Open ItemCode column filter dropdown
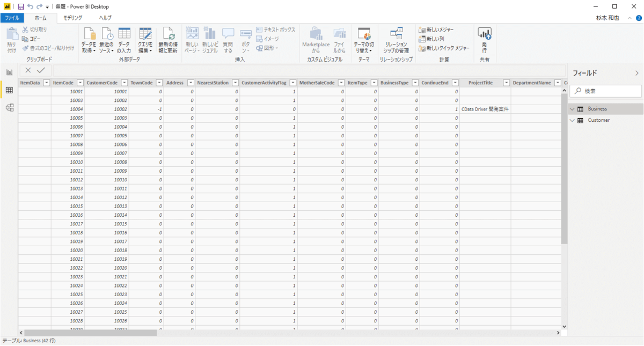The height and width of the screenshot is (346, 644). point(80,83)
